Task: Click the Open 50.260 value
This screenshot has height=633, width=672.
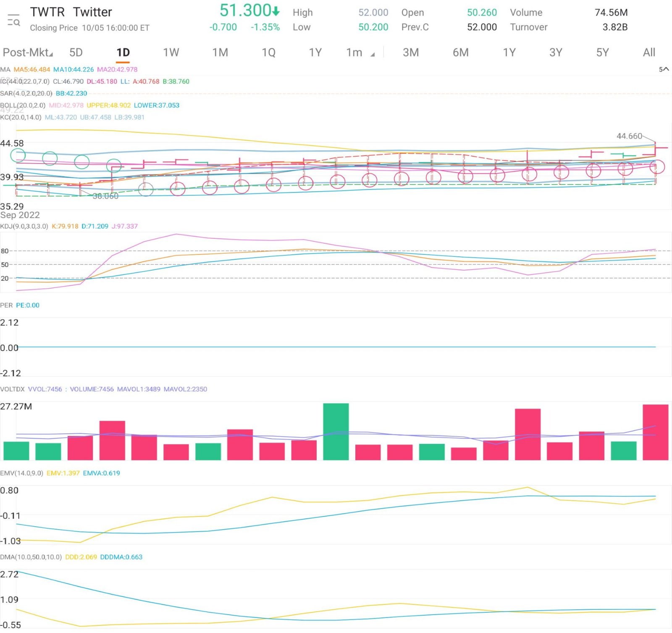Action: point(482,13)
